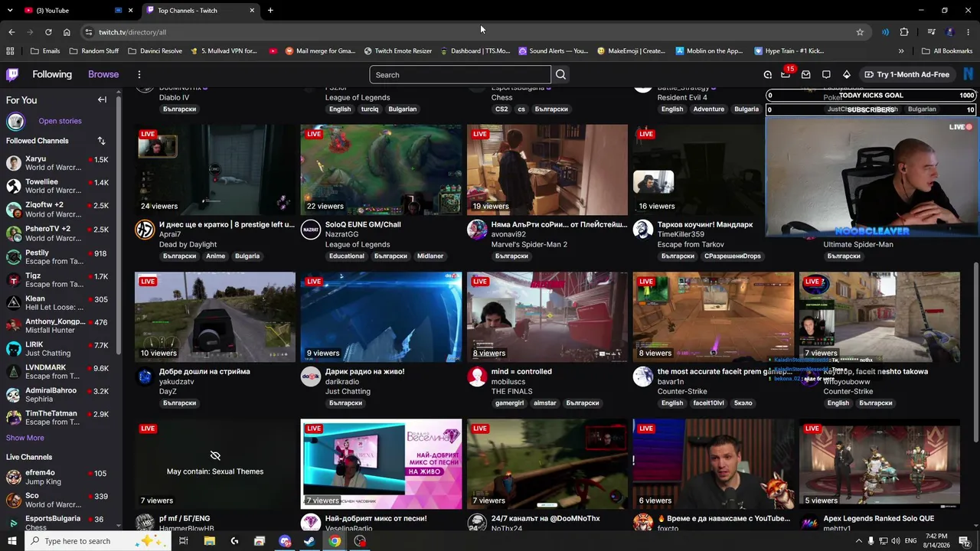Screen dimensions: 980x551
Task: Open the Steam taskbar icon
Action: [x=309, y=541]
